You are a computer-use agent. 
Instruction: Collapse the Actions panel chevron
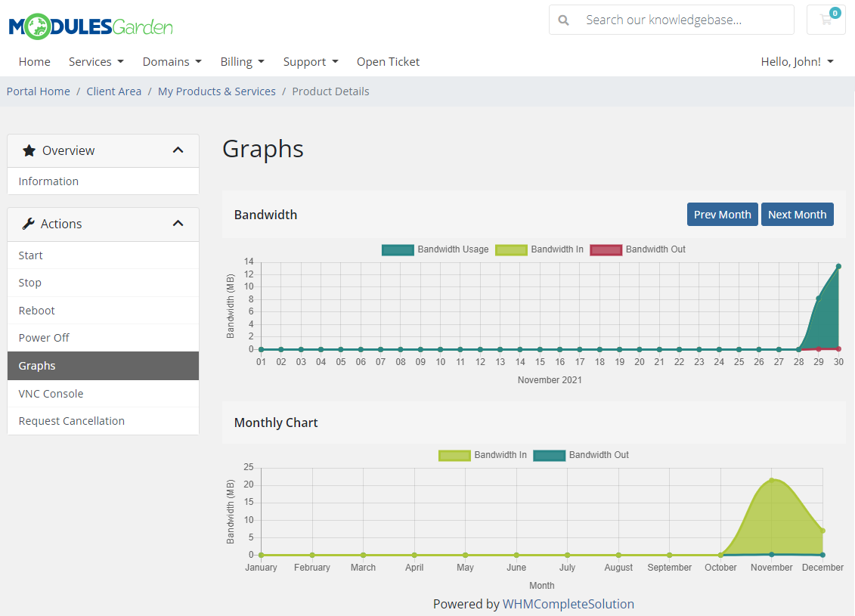click(178, 223)
